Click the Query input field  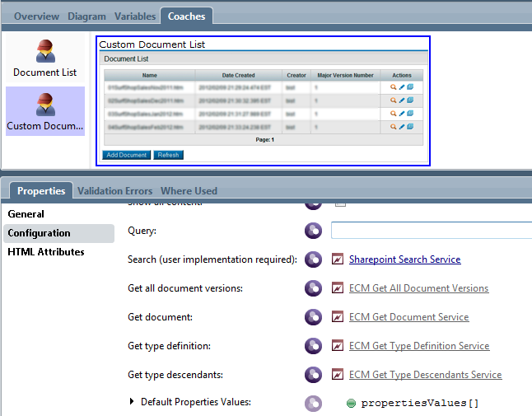pyautogui.click(x=432, y=231)
